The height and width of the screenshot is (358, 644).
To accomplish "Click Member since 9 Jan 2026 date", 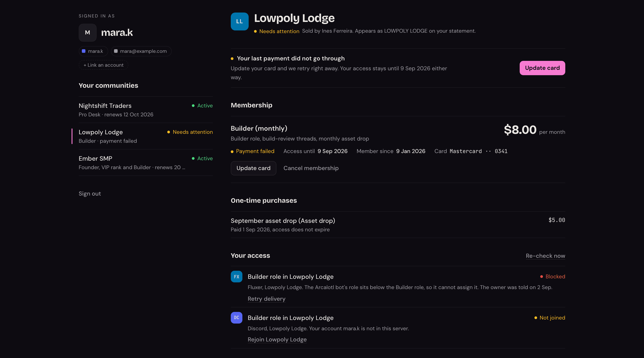I will click(x=411, y=151).
